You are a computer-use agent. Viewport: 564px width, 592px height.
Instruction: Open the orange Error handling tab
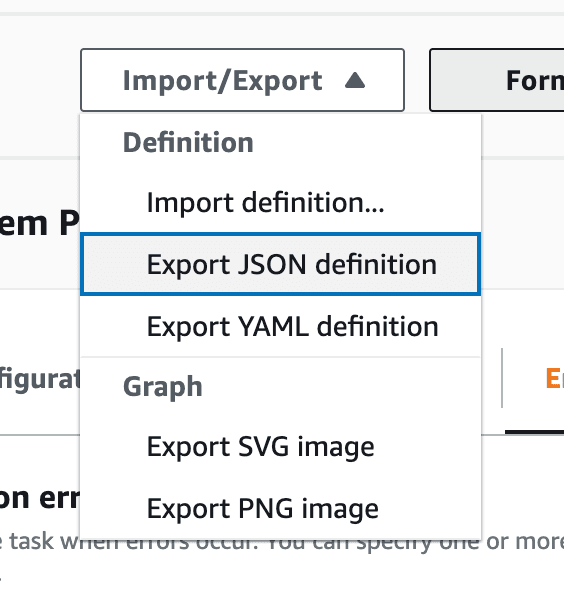pos(555,378)
